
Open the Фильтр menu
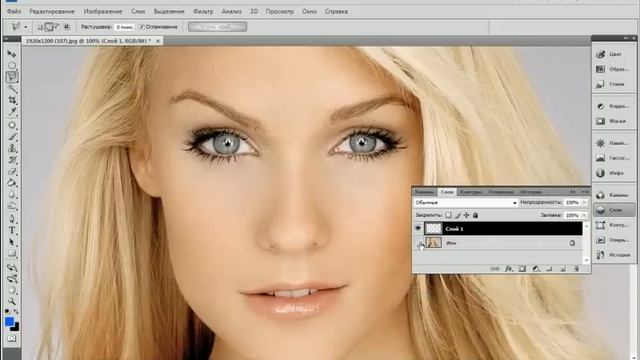pos(203,11)
